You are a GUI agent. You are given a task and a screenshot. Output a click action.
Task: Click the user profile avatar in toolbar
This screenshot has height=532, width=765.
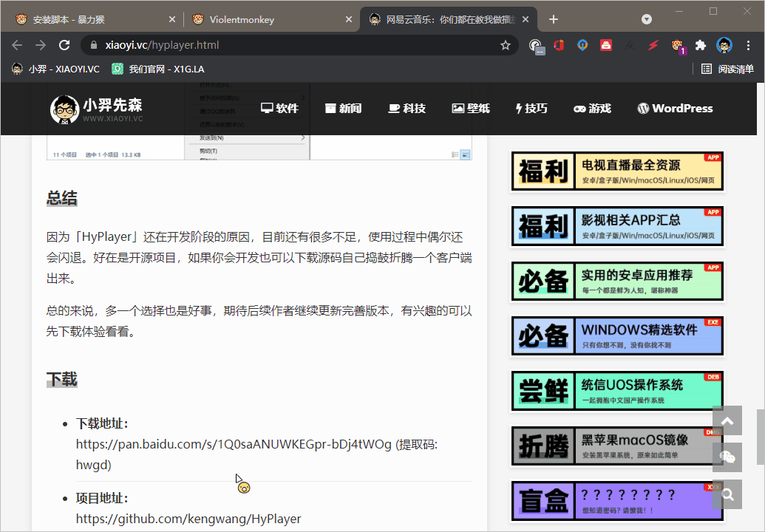pyautogui.click(x=724, y=45)
